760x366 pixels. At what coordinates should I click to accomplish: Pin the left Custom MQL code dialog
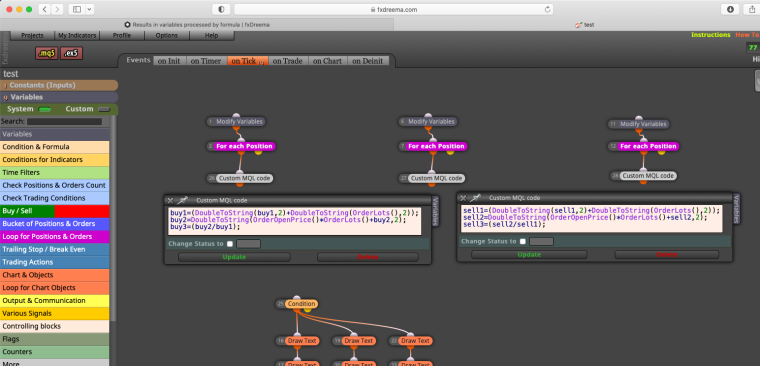point(183,200)
